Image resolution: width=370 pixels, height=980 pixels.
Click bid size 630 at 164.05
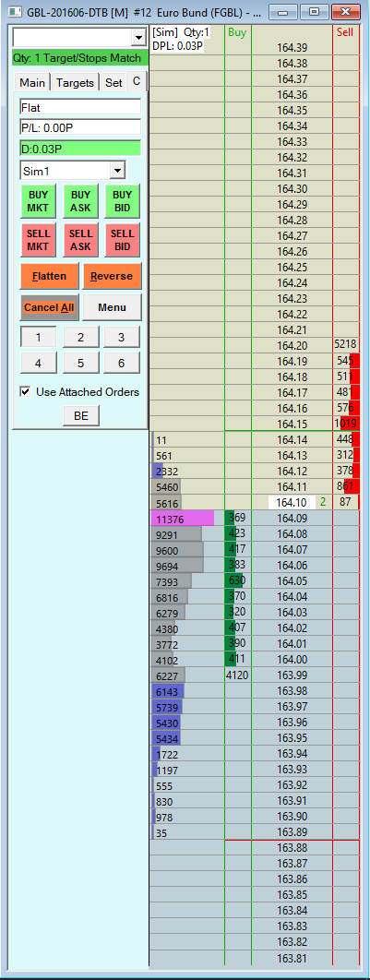[237, 581]
